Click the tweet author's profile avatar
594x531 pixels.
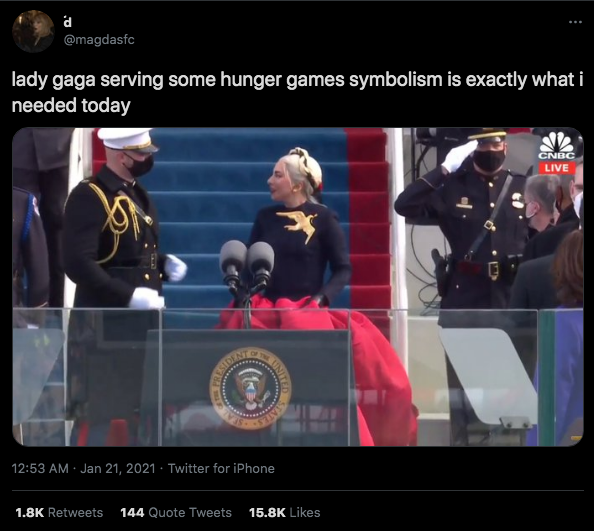pyautogui.click(x=33, y=31)
